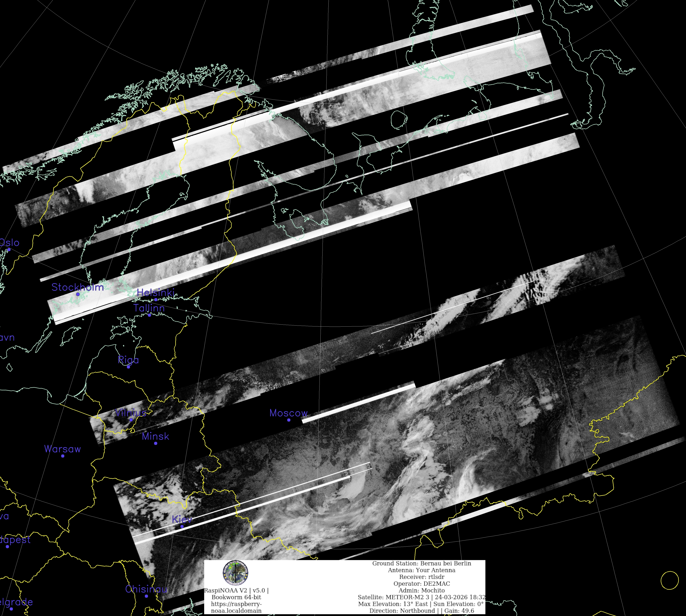Screen dimensions: 686x616
Task: Click the yellow circle outline bottom-right
Action: [669, 580]
